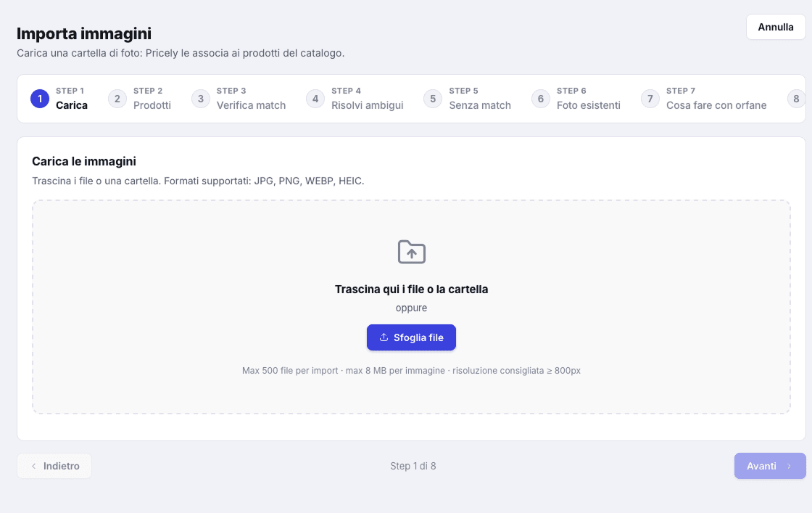This screenshot has height=513, width=812.
Task: Go to the Verifica match step
Action: [239, 99]
